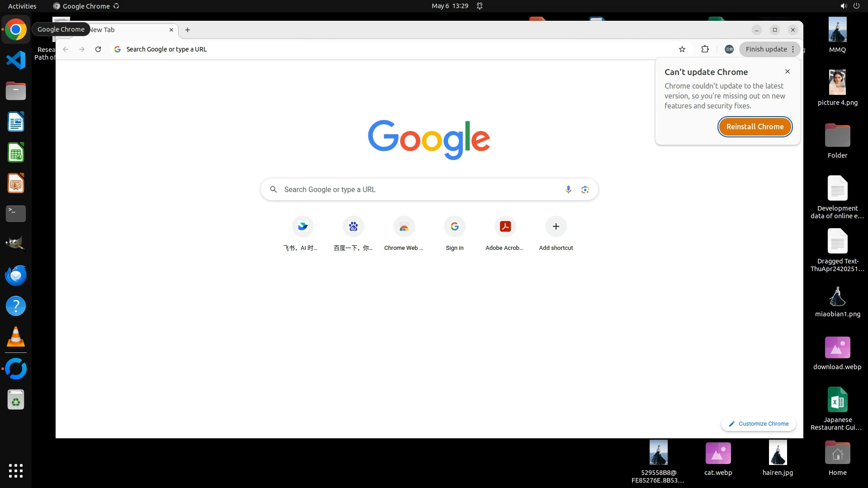Open the Chrome profile avatar icon

[x=729, y=49]
